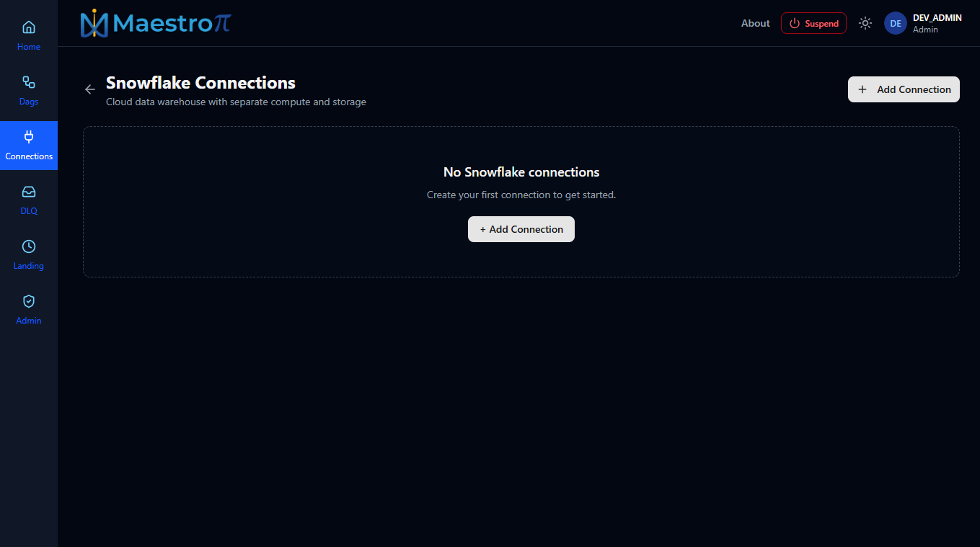The height and width of the screenshot is (547, 980).
Task: Select the Connections plug icon
Action: coord(29,136)
